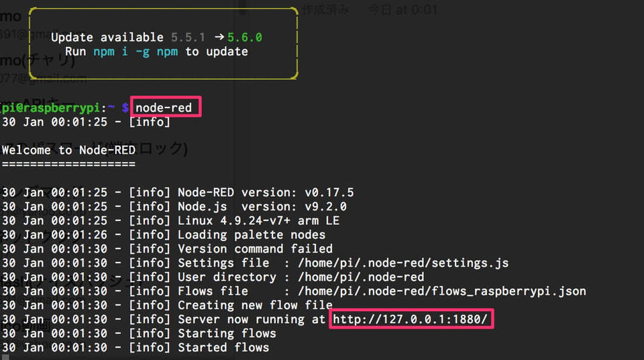
Task: Click the gray 5.5.1 version number
Action: pos(189,38)
